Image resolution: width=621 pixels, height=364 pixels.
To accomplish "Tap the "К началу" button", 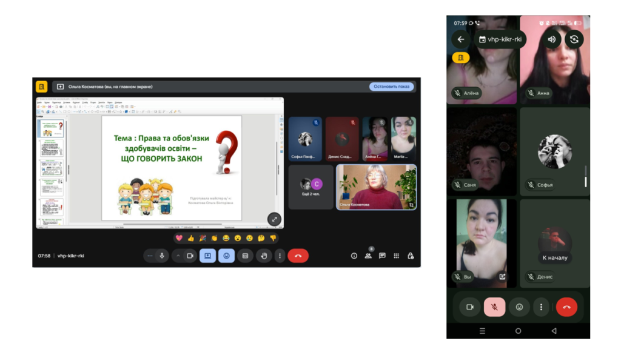I will pos(554,257).
